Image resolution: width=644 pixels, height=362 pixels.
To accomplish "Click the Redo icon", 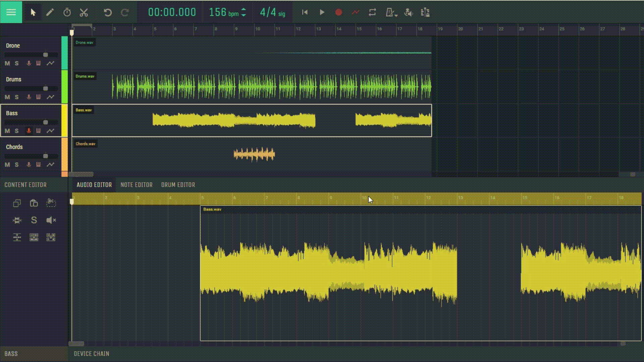I will tap(125, 12).
